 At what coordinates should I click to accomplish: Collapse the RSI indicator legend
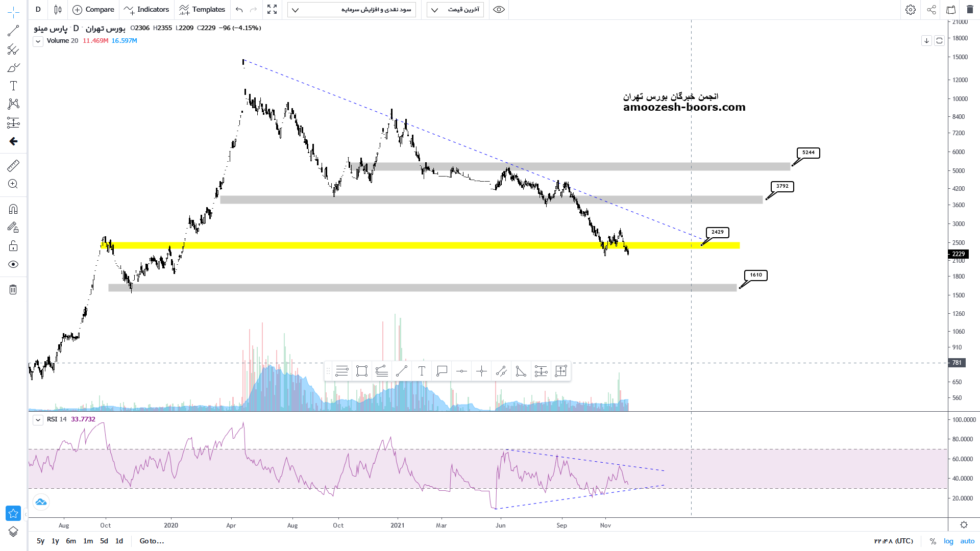[x=38, y=420]
